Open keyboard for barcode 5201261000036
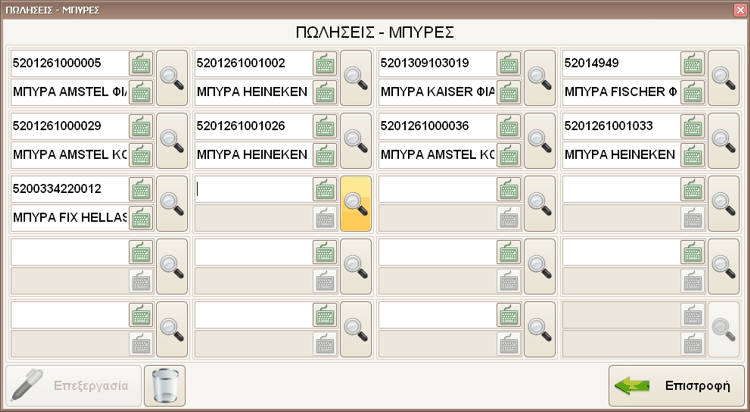The height and width of the screenshot is (412, 750). pyautogui.click(x=508, y=126)
